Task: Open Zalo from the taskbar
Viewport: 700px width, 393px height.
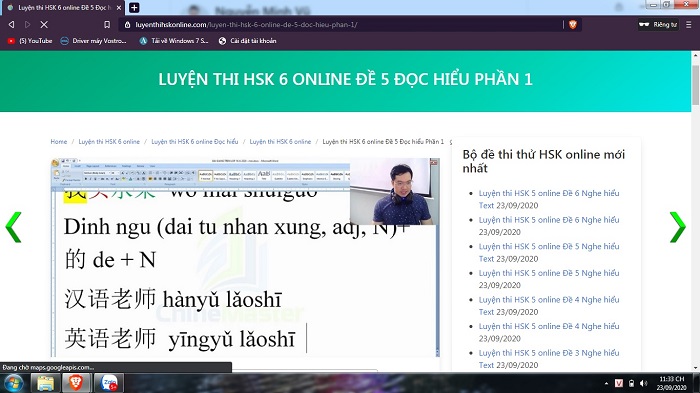Action: point(108,383)
